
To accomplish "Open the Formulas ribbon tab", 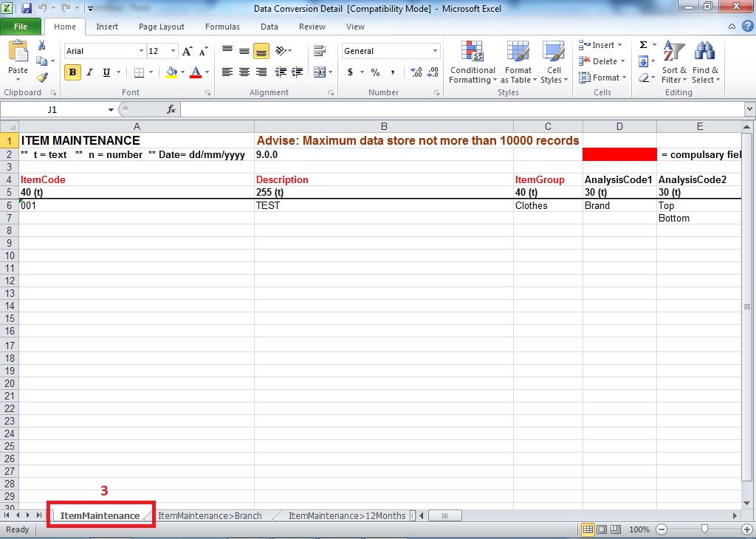I will click(x=222, y=27).
